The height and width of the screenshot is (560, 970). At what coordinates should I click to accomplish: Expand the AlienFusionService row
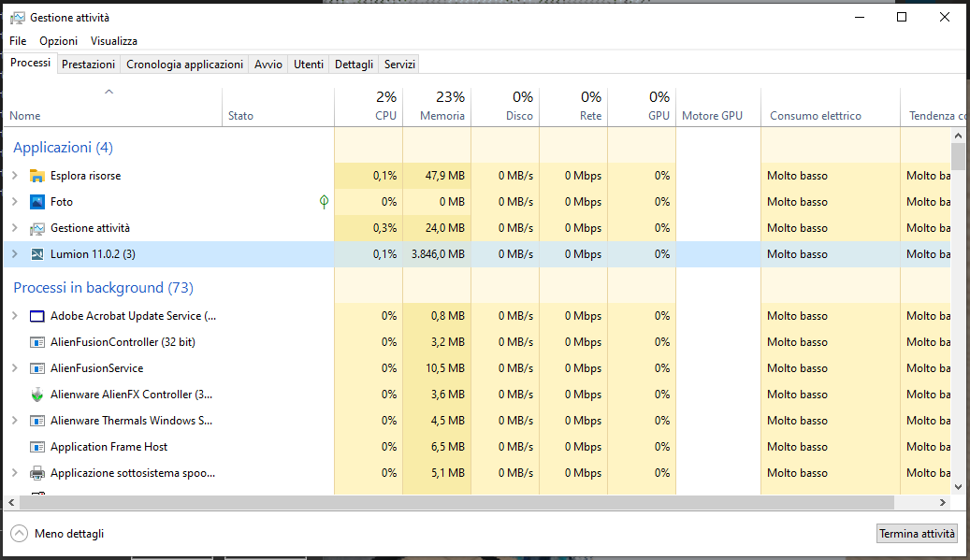(x=15, y=367)
